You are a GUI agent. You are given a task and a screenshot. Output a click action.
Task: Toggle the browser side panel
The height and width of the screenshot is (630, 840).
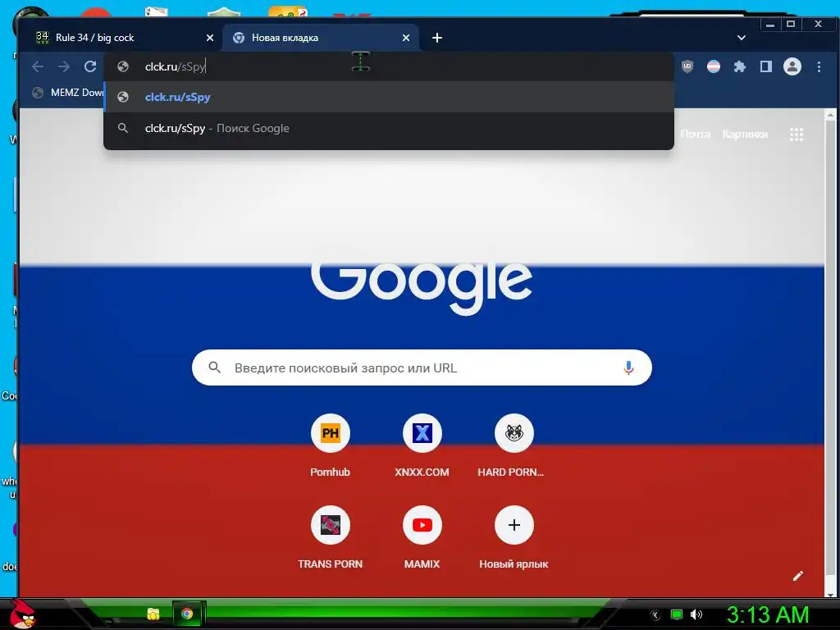click(766, 66)
